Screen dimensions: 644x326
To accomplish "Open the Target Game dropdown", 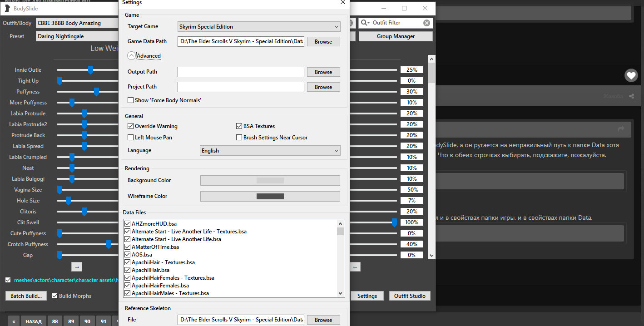I will tap(259, 27).
